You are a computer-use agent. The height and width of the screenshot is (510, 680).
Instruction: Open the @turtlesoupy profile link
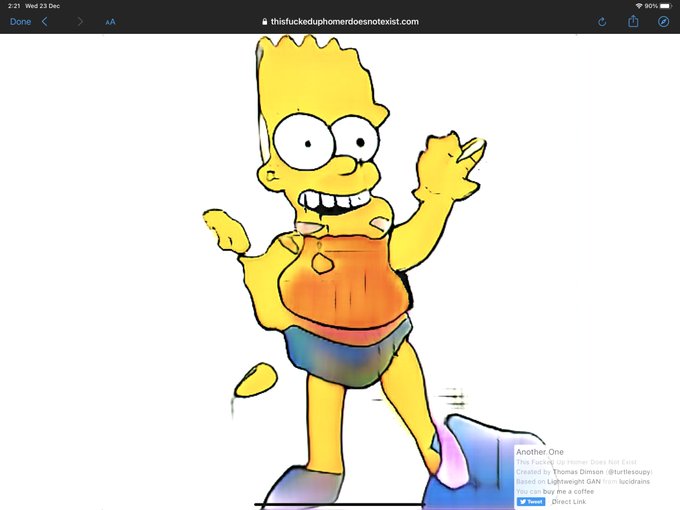tap(629, 472)
